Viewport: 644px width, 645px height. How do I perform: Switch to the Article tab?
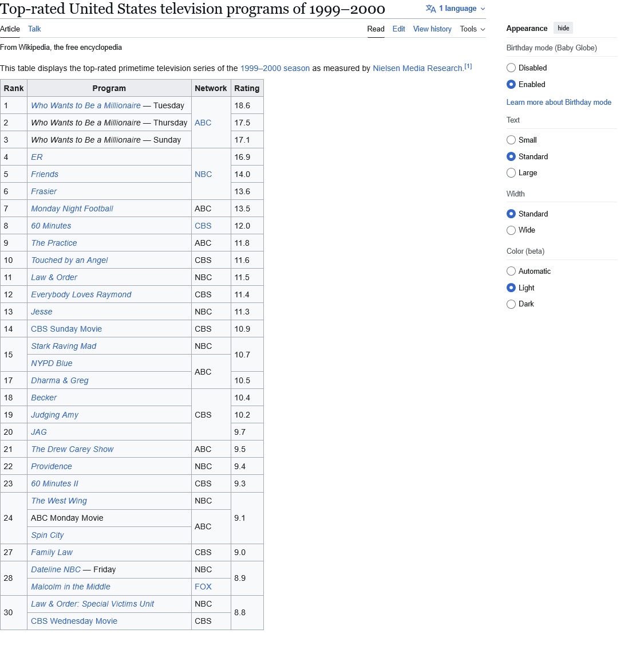pos(10,29)
